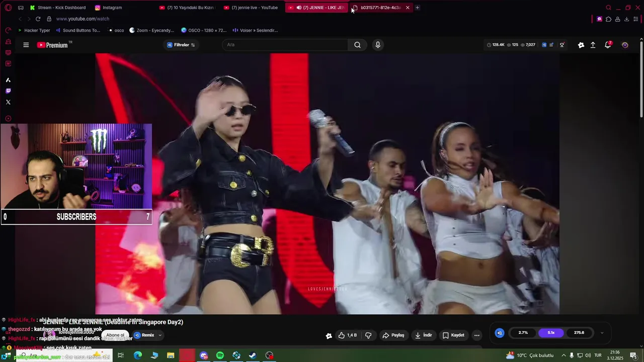The width and height of the screenshot is (644, 362).
Task: Open Zoom - Eyecandy bookmark
Action: (151, 30)
